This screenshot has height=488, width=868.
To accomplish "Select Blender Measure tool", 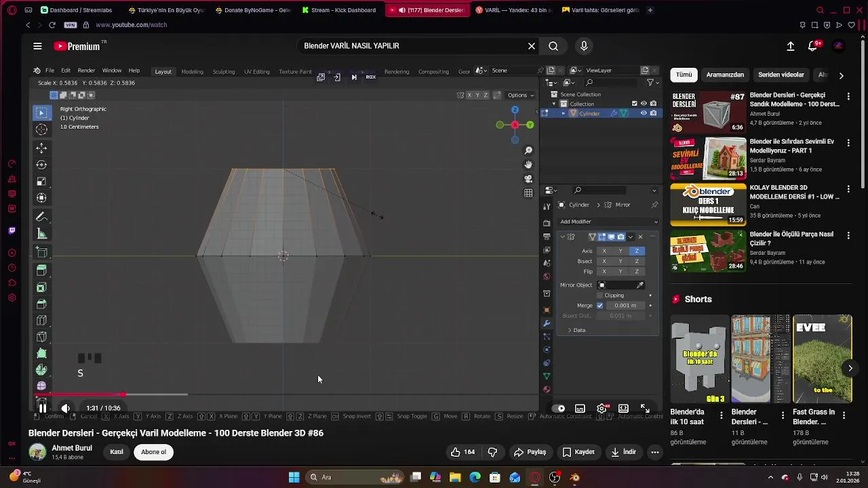I will tap(41, 234).
